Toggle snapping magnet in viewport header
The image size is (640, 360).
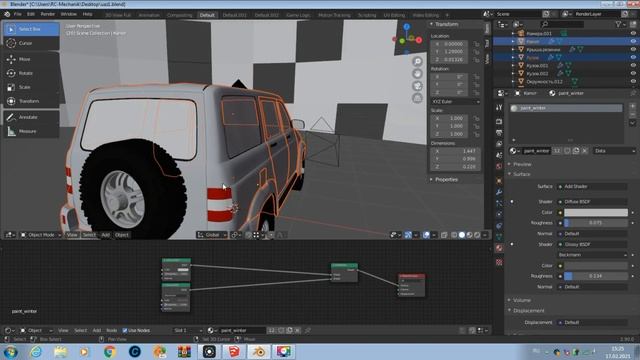pos(248,235)
